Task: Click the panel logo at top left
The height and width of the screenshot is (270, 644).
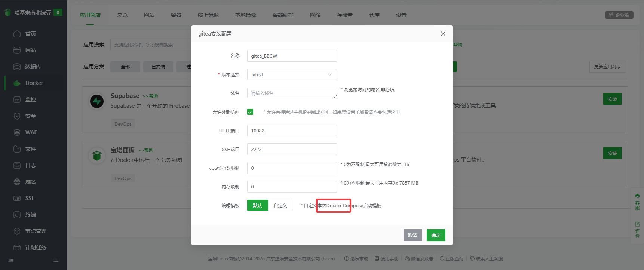Action: [8, 12]
